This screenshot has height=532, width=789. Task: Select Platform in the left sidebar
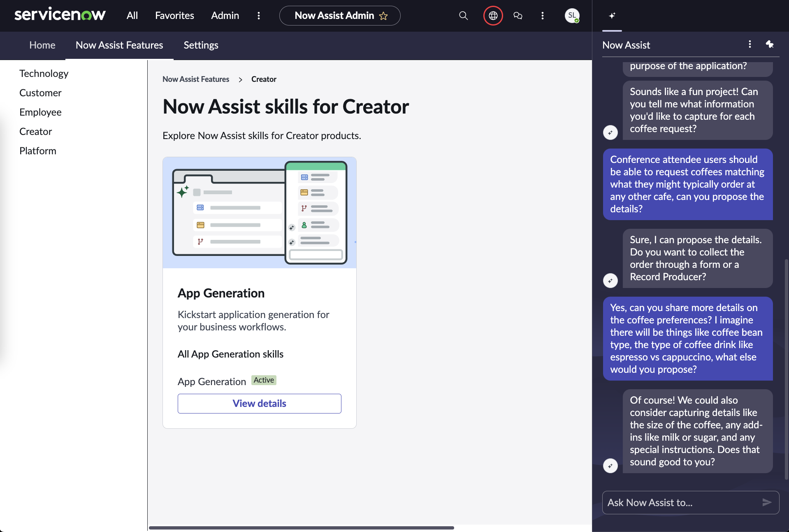pos(38,151)
